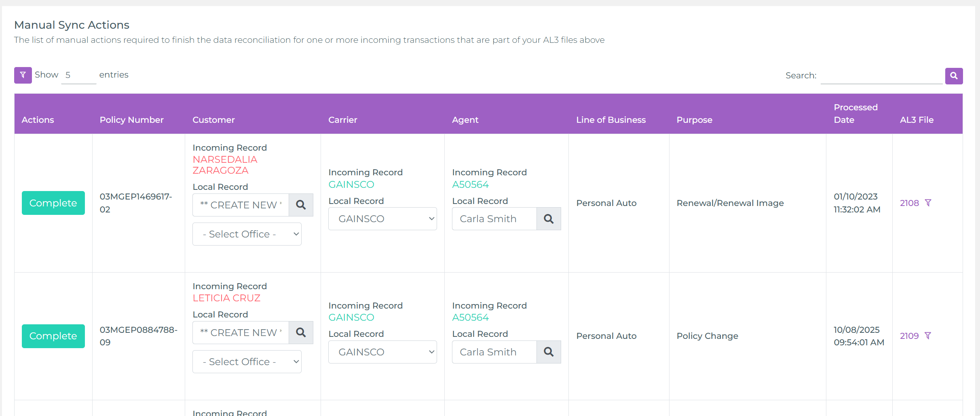Click the Show entries number field
980x416 pixels.
click(78, 75)
